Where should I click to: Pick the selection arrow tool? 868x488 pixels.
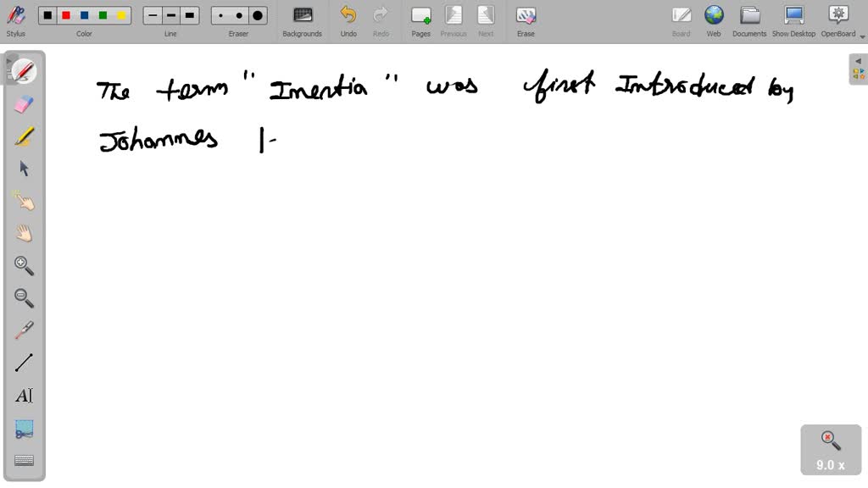pyautogui.click(x=23, y=168)
